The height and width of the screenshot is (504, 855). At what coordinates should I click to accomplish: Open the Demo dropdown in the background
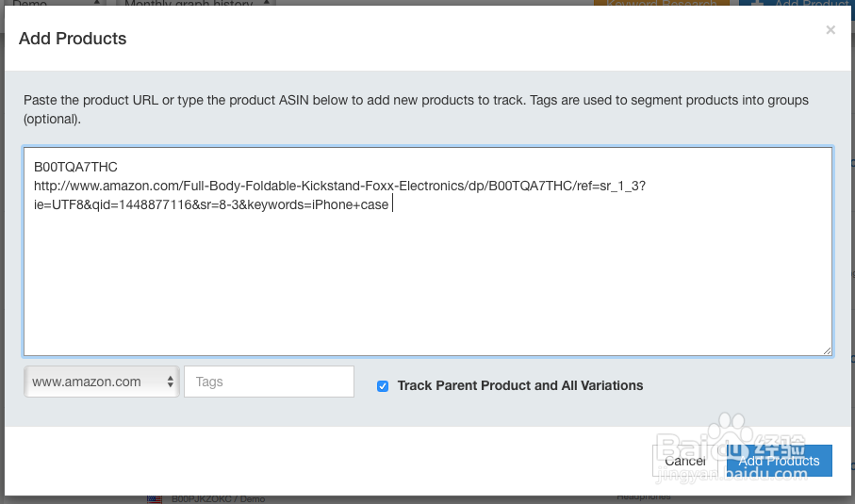[x=58, y=3]
